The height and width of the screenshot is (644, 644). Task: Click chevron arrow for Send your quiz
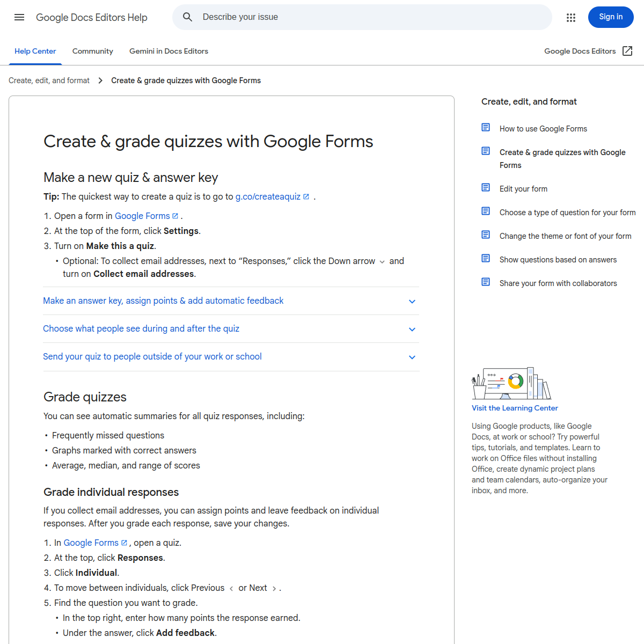(412, 357)
